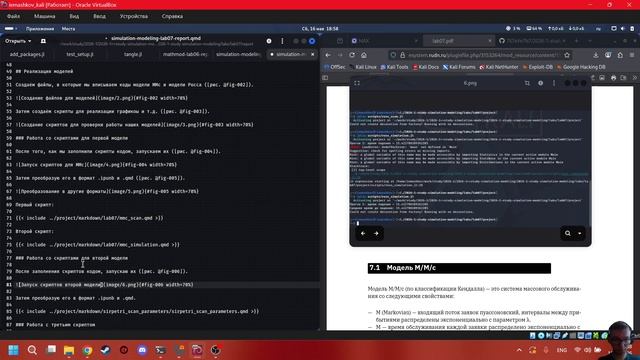The width and height of the screenshot is (640, 360).
Task: Open the VirtualBox Ввод menu
Action: [x=99, y=16]
